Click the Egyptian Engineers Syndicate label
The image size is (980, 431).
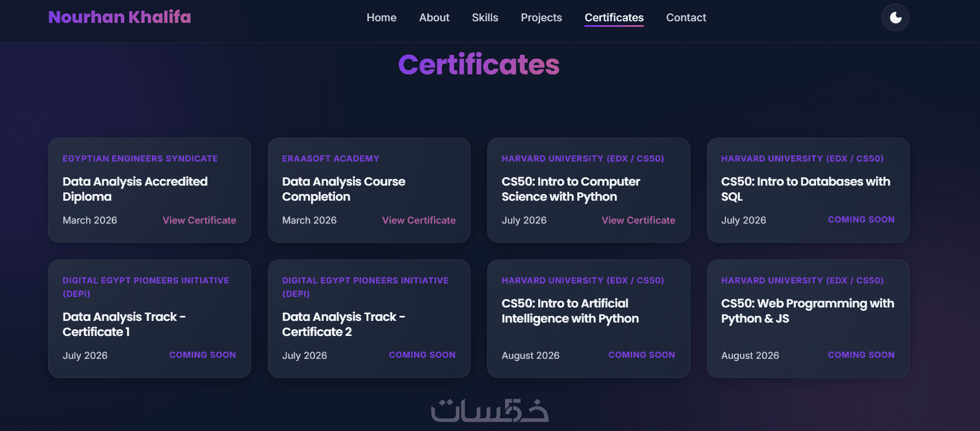tap(140, 159)
